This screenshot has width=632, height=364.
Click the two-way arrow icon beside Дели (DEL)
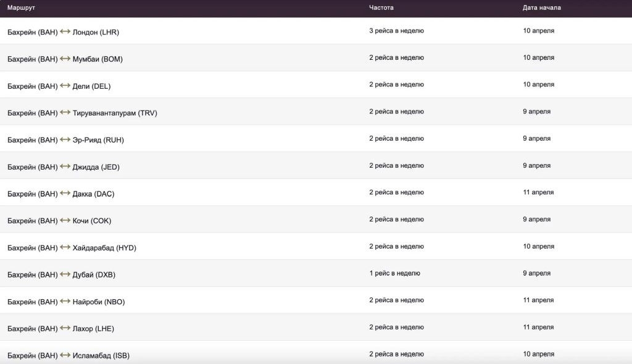(x=65, y=86)
